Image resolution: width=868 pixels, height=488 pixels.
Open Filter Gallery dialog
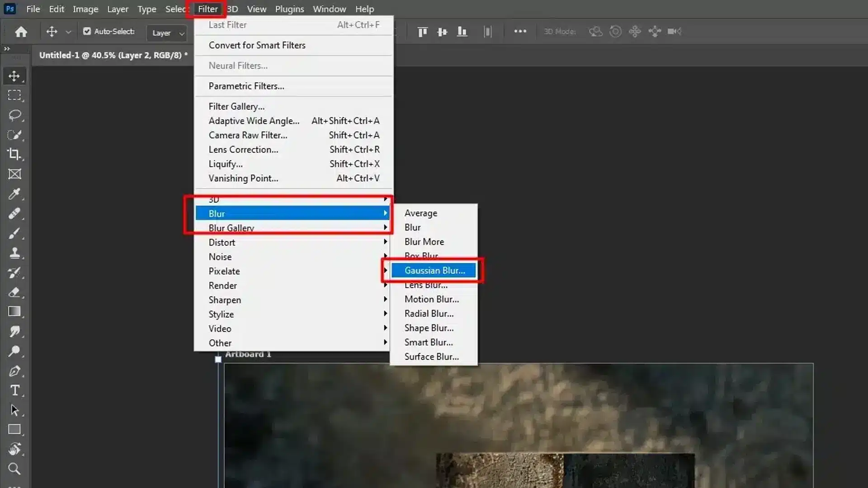pos(237,106)
